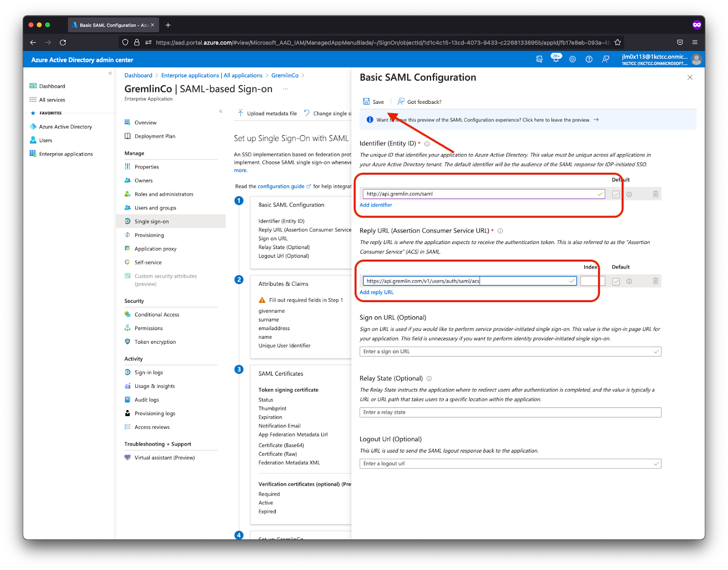Click the Enter a relay state field
Screen dimensions: 728x570
(x=510, y=412)
